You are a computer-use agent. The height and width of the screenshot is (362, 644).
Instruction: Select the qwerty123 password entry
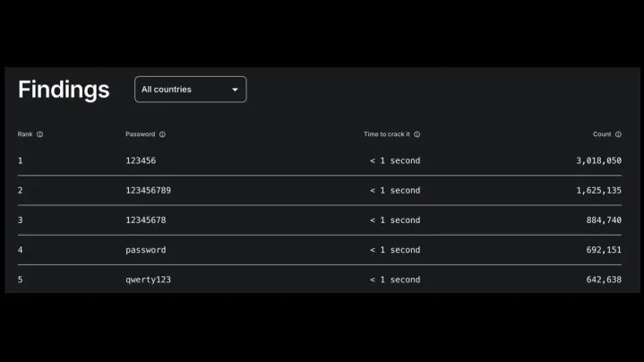pyautogui.click(x=148, y=280)
